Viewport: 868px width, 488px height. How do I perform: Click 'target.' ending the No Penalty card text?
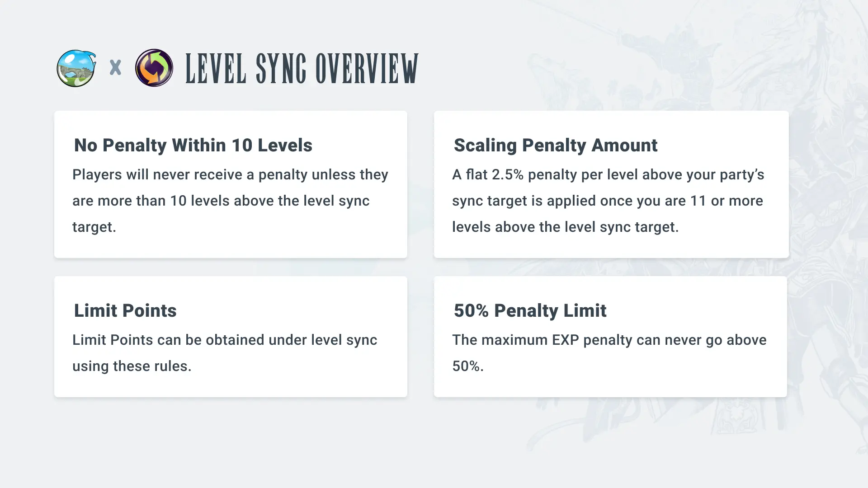click(x=94, y=227)
